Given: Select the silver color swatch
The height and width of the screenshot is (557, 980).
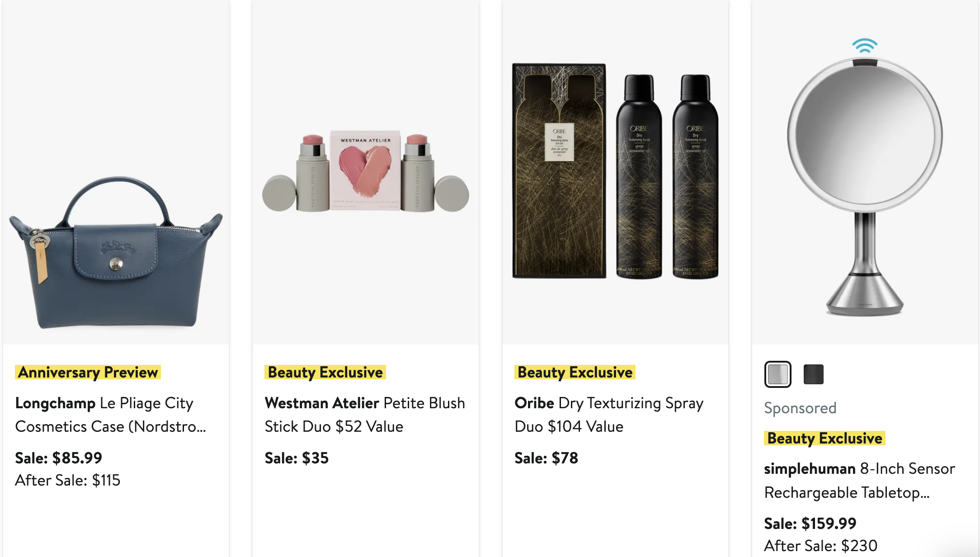Looking at the screenshot, I should click(777, 374).
